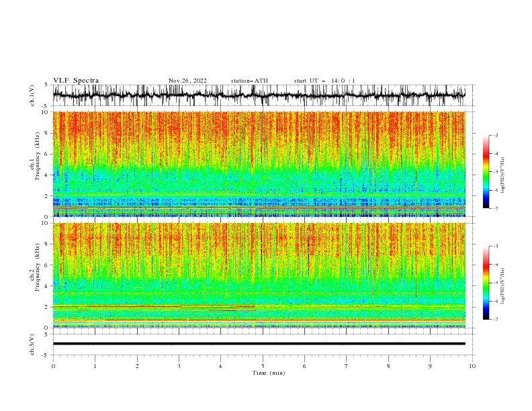This screenshot has width=532, height=411.
Task: Click the '5' tick on the time axis
Action: pos(263,366)
